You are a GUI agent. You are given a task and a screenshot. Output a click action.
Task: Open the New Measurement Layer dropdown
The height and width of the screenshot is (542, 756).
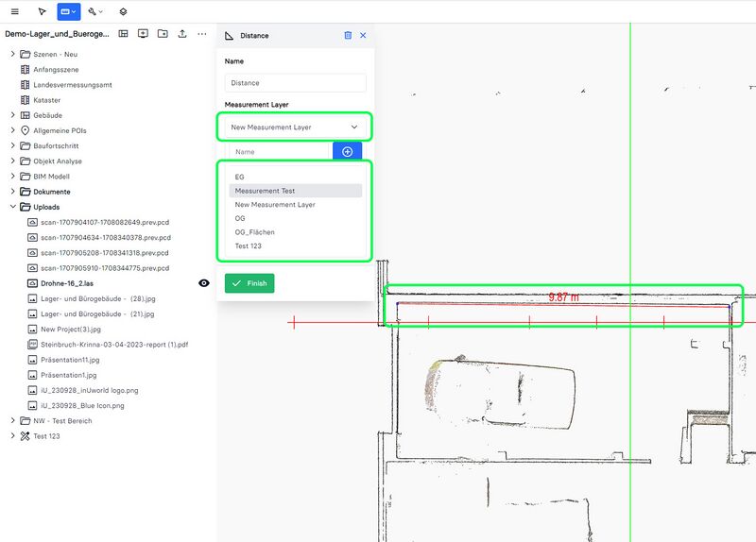click(x=295, y=127)
